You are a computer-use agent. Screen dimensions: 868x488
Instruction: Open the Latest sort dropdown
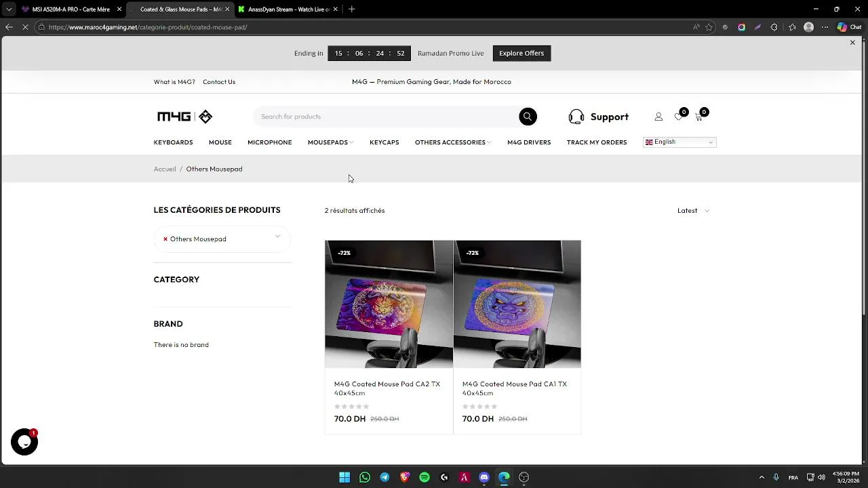(693, 211)
